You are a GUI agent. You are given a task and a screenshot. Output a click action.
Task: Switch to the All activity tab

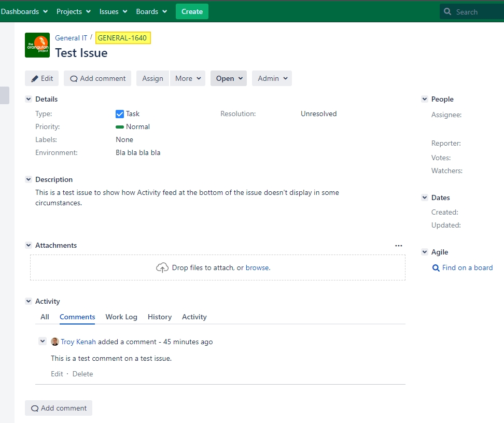(45, 317)
